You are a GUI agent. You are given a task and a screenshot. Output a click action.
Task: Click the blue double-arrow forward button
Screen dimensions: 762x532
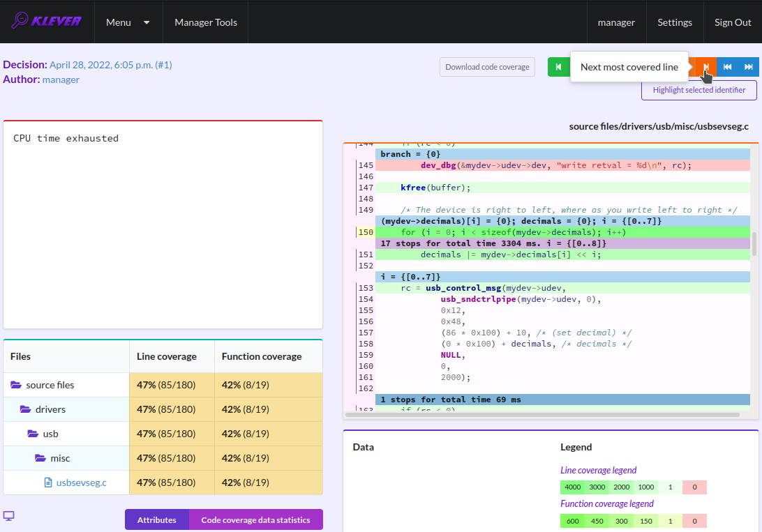748,67
